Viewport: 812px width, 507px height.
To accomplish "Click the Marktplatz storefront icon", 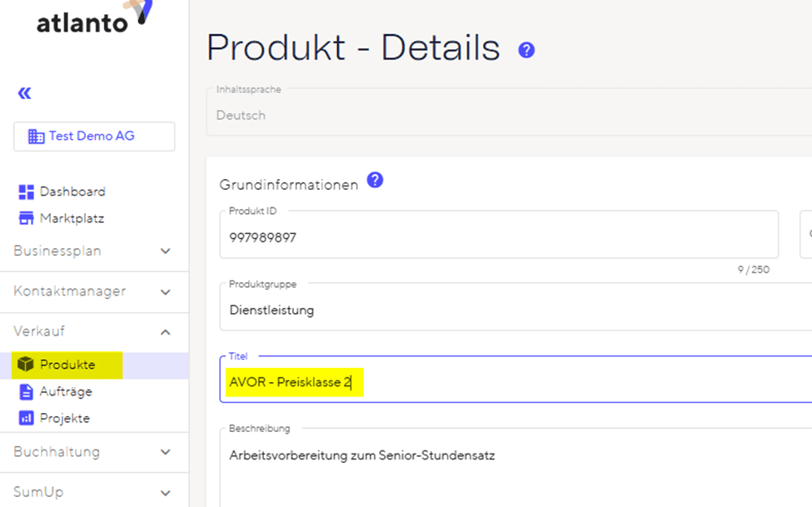I will click(27, 218).
